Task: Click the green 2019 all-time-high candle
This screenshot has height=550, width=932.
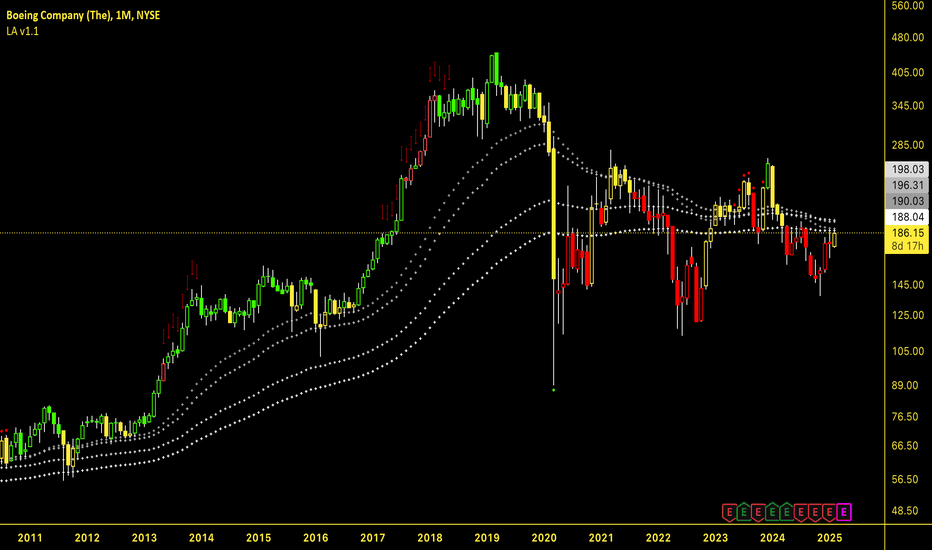Action: (x=496, y=68)
